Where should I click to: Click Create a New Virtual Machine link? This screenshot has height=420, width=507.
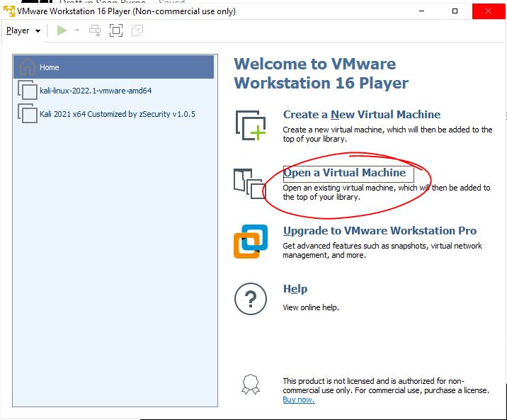(362, 115)
